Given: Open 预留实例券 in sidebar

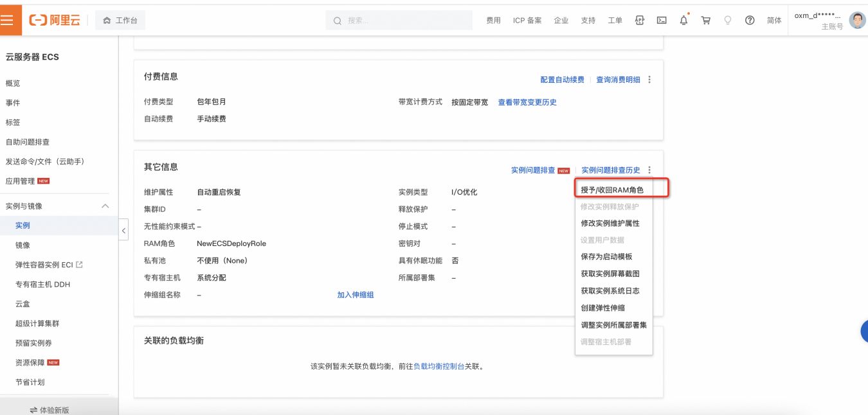Looking at the screenshot, I should 33,343.
